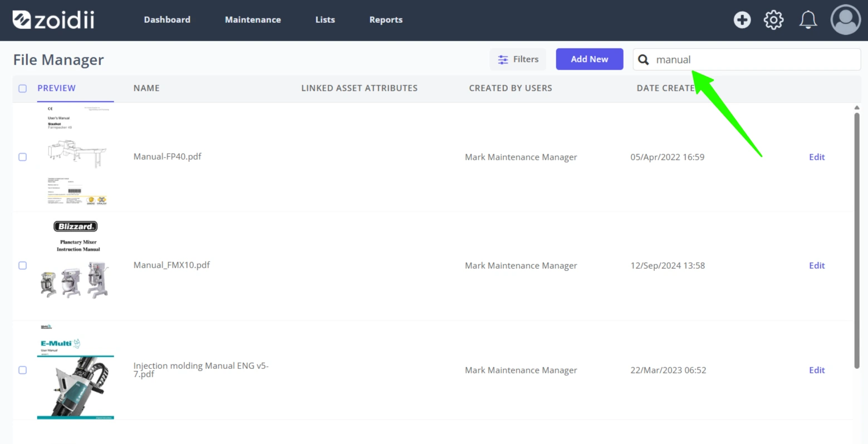Go to the Dashboard
This screenshot has height=444, width=868.
[x=167, y=19]
